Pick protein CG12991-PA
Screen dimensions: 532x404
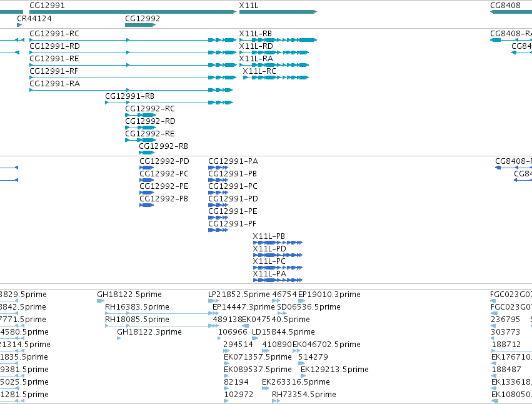[233, 161]
